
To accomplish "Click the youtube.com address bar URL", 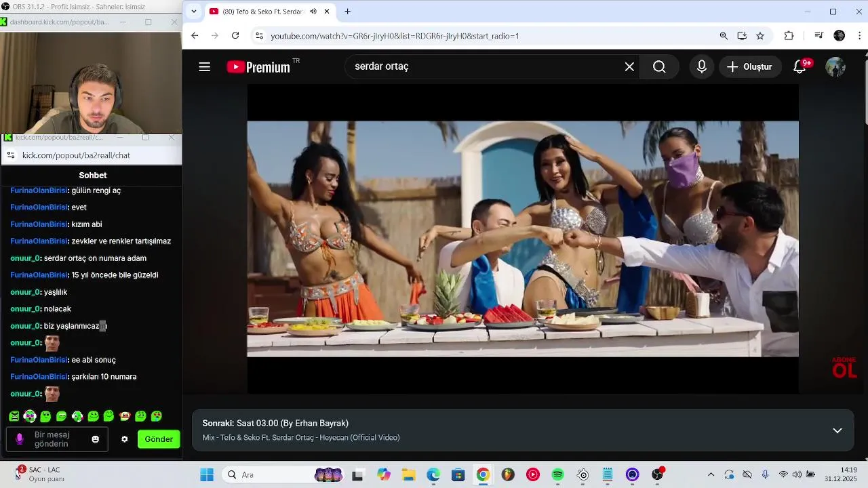I will (395, 36).
